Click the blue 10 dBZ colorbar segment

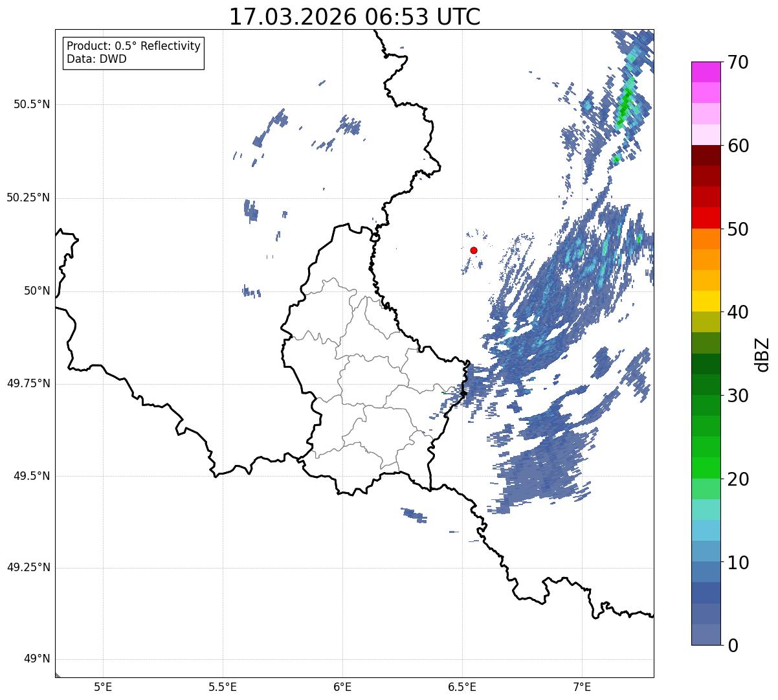706,551
